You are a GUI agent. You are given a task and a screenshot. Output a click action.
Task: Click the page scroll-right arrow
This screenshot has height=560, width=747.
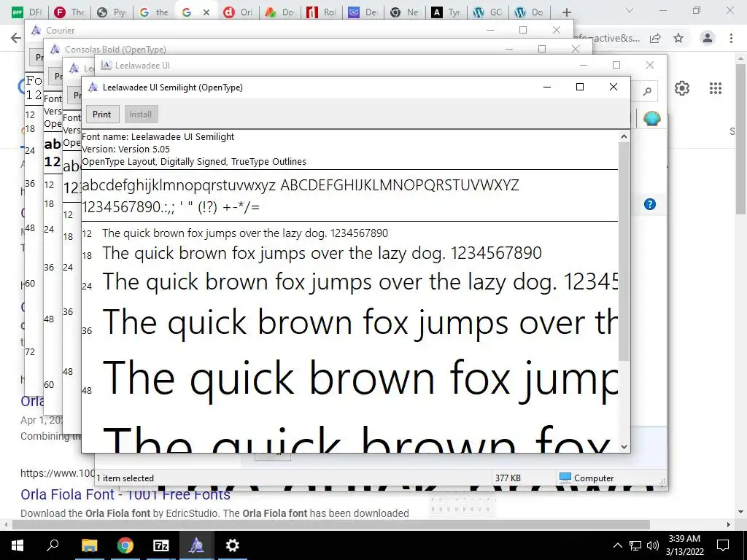(729, 525)
